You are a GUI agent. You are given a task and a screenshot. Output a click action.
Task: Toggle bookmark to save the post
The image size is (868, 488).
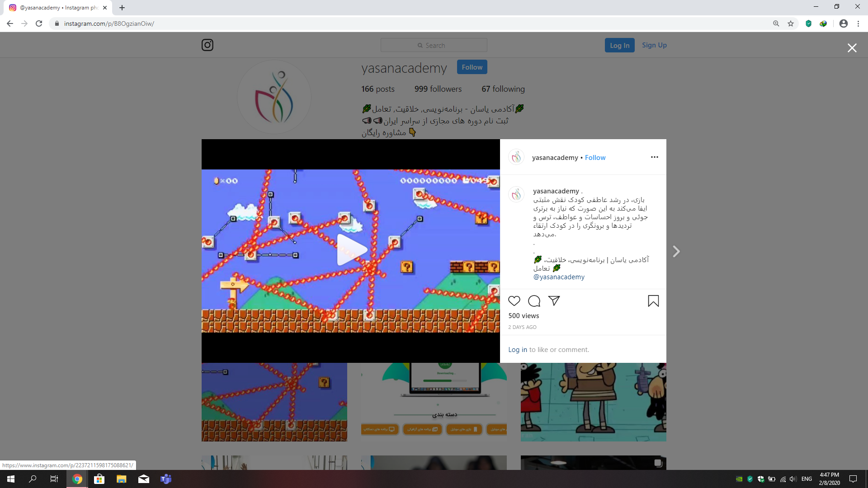[653, 301]
